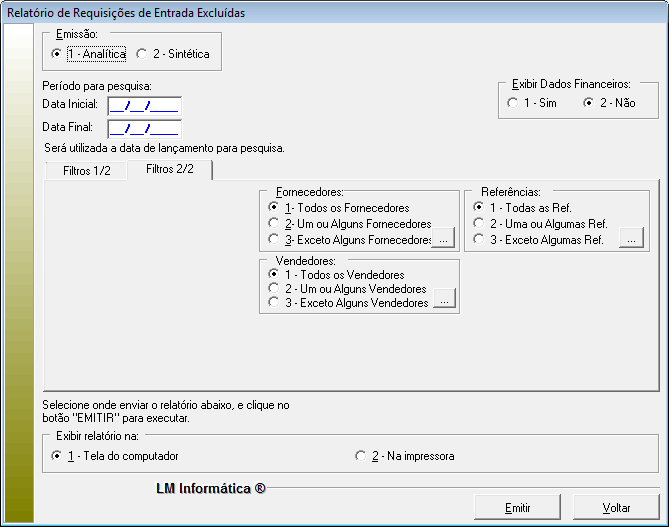Click the Data Final date field
The height and width of the screenshot is (527, 669).
click(144, 128)
